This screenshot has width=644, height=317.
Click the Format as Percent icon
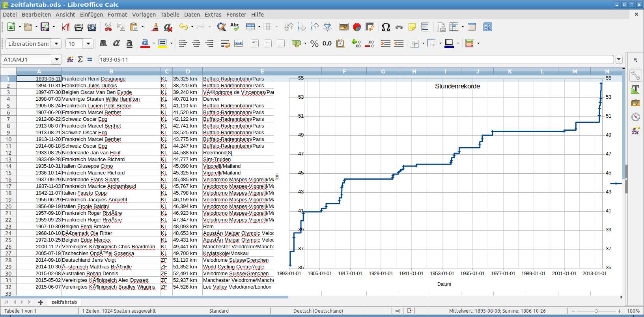pos(314,43)
